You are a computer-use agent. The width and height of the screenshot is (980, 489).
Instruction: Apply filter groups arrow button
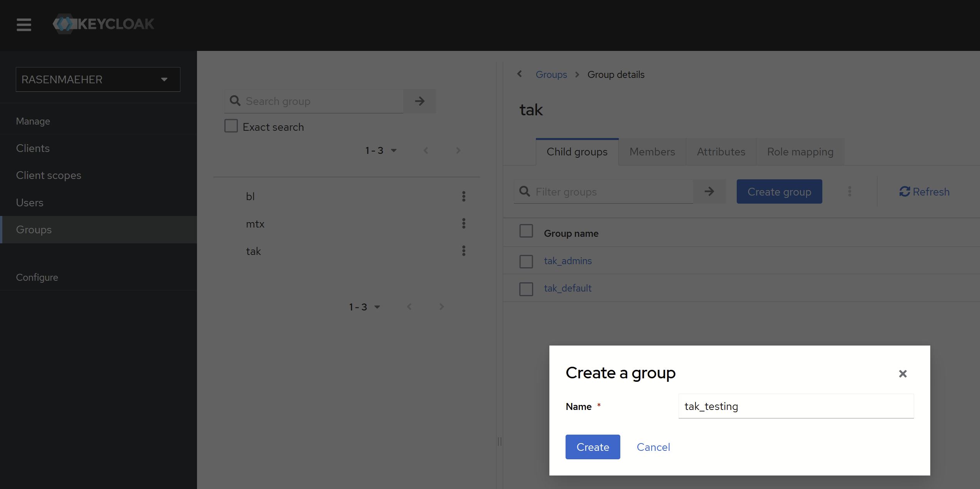click(x=709, y=192)
